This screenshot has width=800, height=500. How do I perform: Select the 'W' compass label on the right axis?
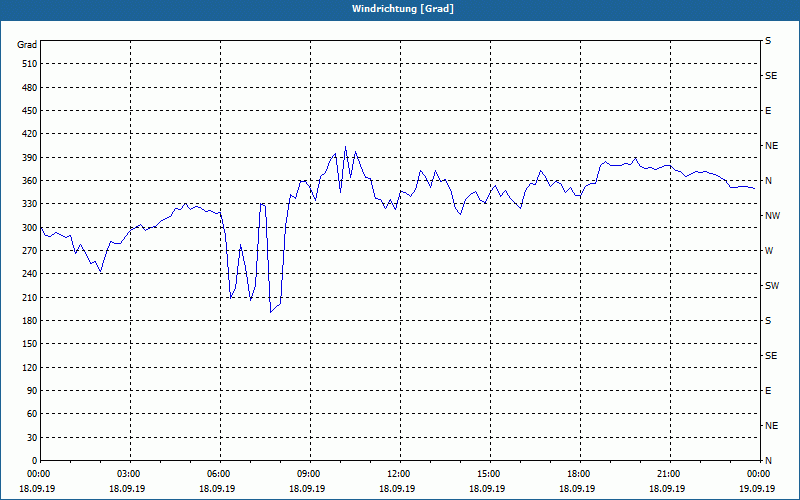pyautogui.click(x=769, y=251)
